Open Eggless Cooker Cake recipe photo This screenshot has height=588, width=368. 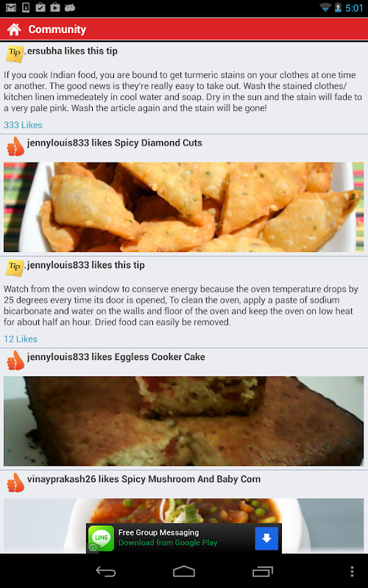tap(183, 421)
